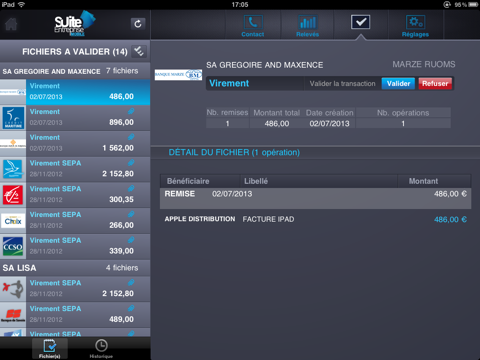Open the Virement SEPA 266,00 file

(x=75, y=221)
